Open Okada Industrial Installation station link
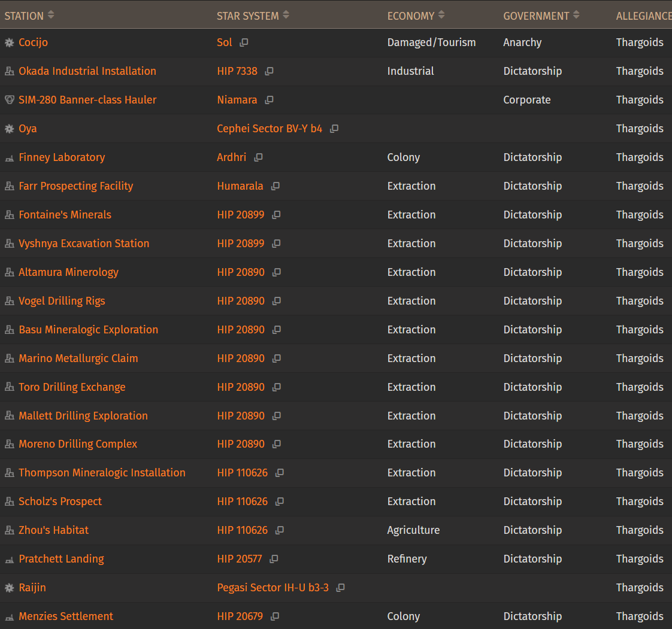 (87, 71)
